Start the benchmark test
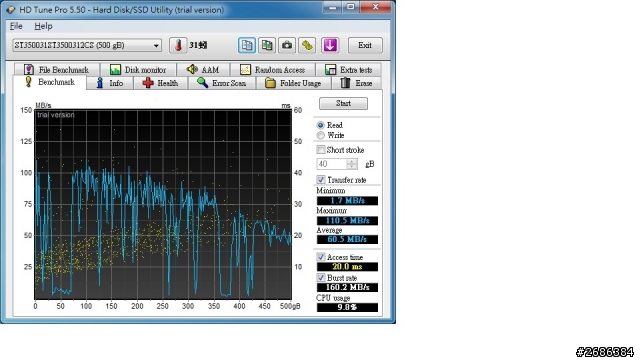 [x=343, y=103]
